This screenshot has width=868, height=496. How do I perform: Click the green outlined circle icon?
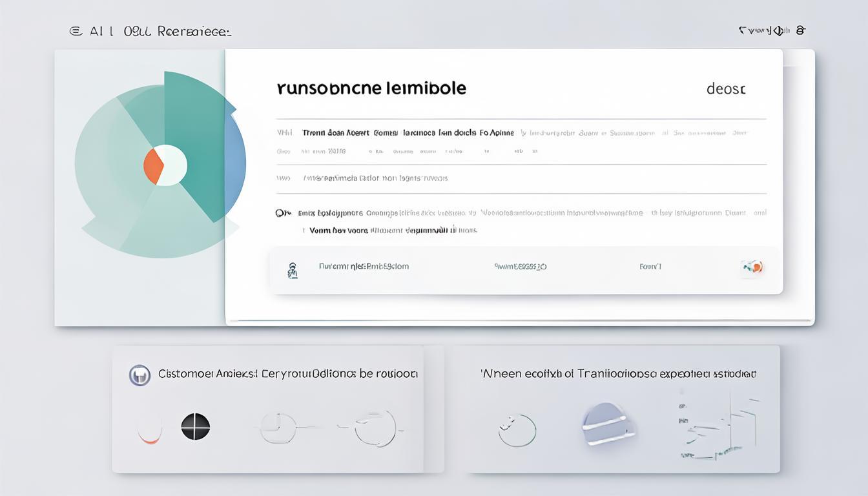tap(517, 430)
